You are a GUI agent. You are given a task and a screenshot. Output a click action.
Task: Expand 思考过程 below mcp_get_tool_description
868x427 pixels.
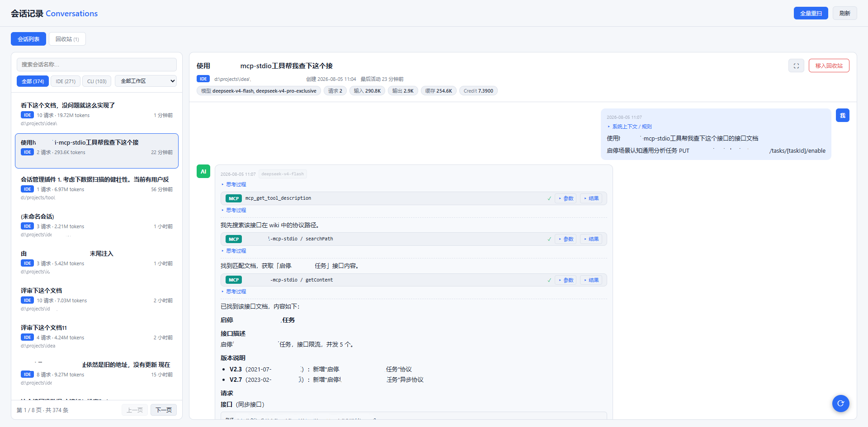[234, 210]
